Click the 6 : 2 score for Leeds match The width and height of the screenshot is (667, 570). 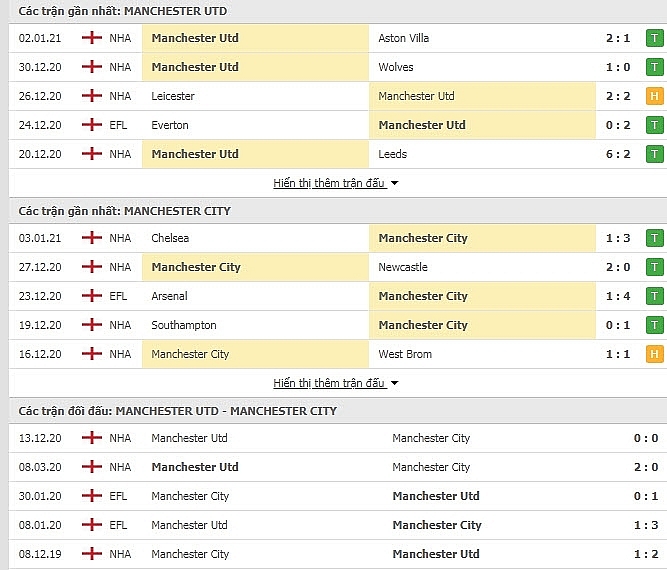[617, 154]
